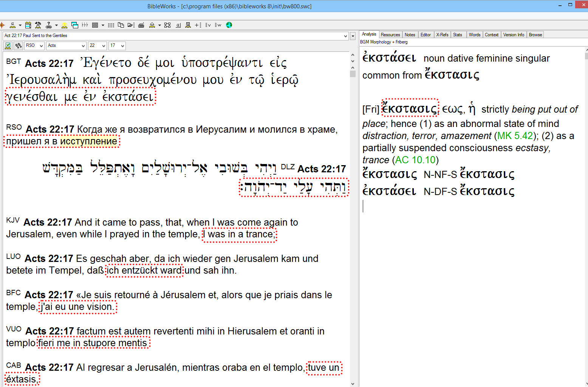Open dropdown arrow beside up-arrow book icon
Screen dimensions: 588x387
click(159, 25)
